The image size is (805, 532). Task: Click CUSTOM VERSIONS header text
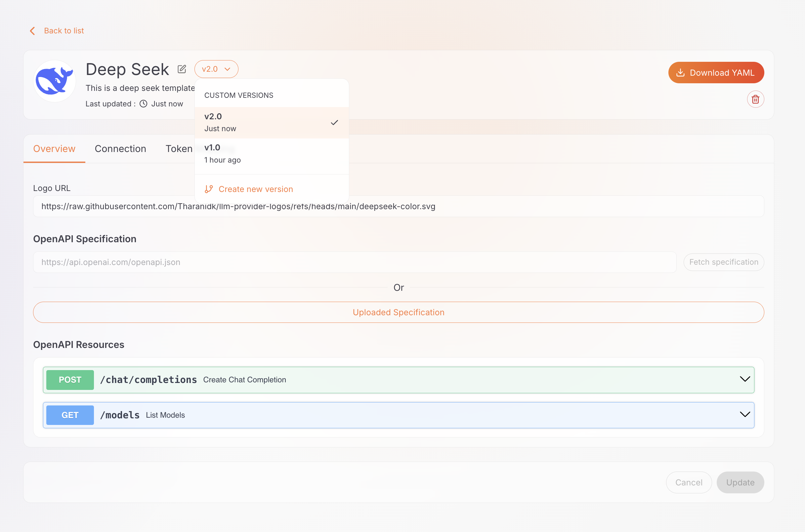coord(239,95)
